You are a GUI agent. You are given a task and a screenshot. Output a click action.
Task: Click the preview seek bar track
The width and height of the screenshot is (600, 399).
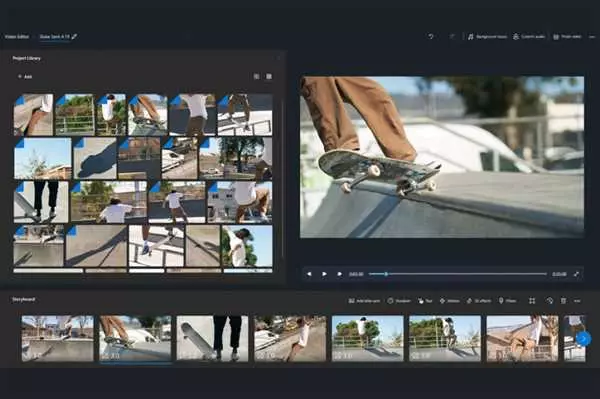pos(457,274)
